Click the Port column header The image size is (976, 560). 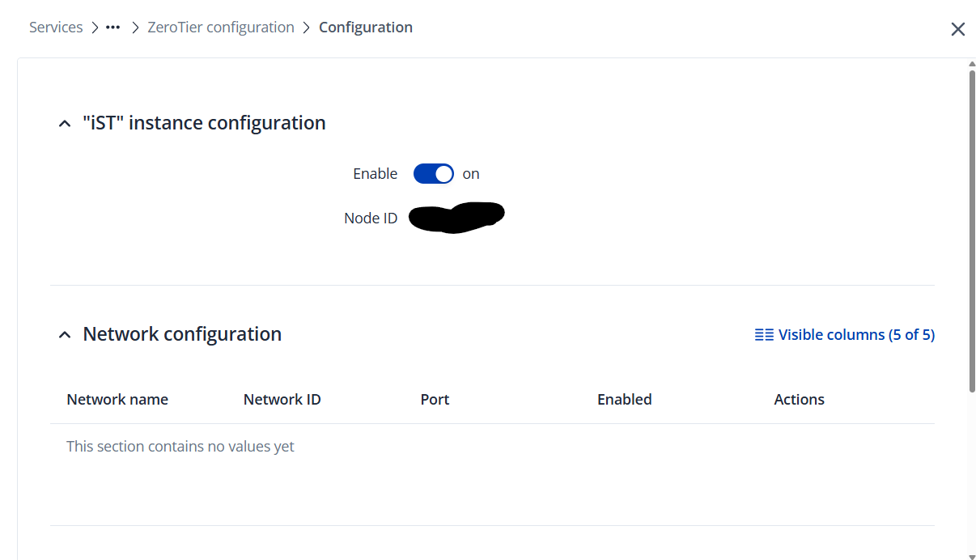coord(435,400)
